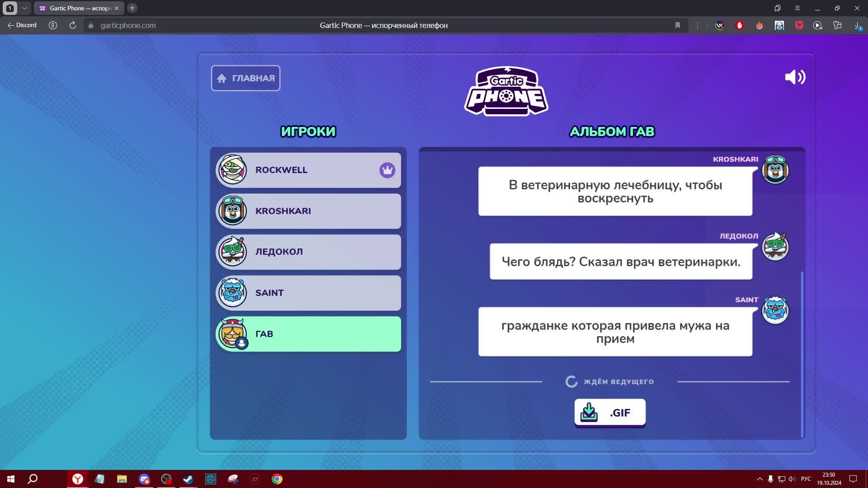Bookmark this page in address bar
This screenshot has height=488, width=868.
[x=677, y=25]
